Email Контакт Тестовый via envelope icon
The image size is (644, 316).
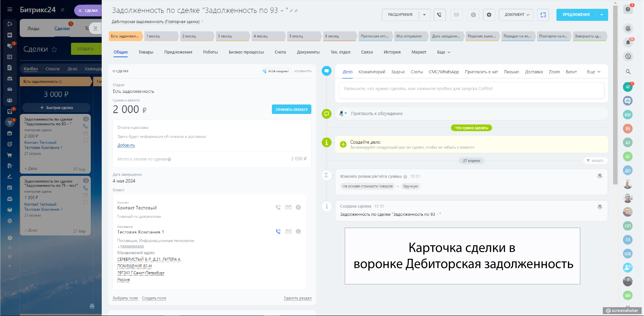coord(288,207)
